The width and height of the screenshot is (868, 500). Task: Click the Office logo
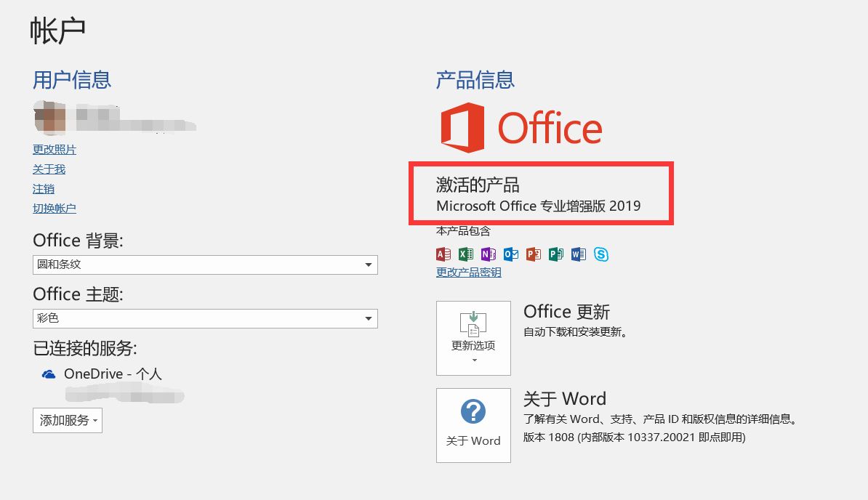(521, 127)
